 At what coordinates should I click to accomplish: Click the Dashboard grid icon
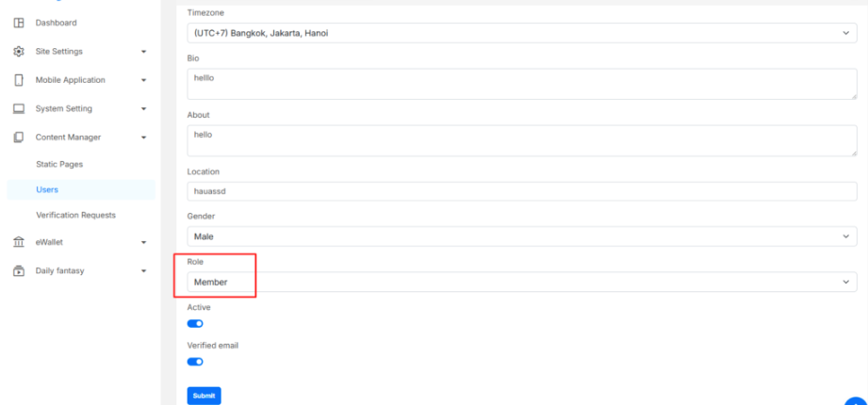(18, 23)
